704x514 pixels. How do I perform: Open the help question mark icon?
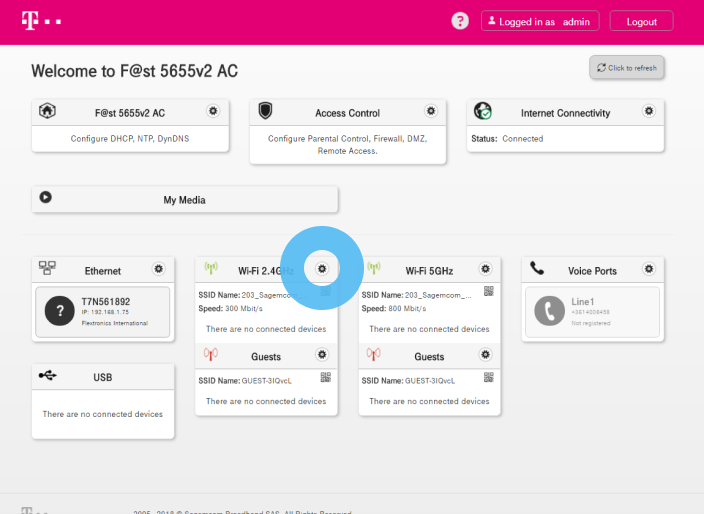coord(460,21)
